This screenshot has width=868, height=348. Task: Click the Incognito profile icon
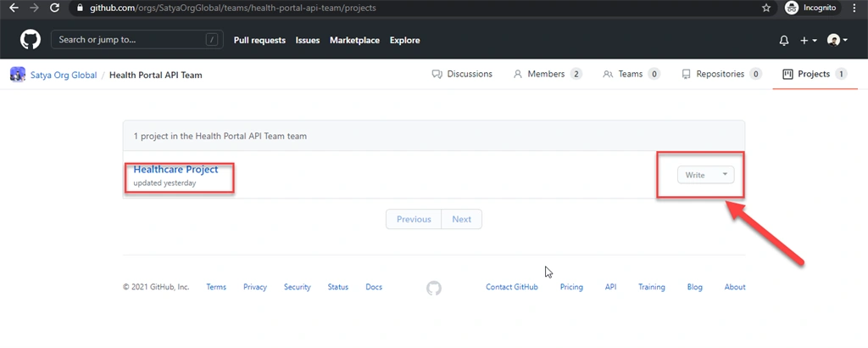(x=792, y=8)
